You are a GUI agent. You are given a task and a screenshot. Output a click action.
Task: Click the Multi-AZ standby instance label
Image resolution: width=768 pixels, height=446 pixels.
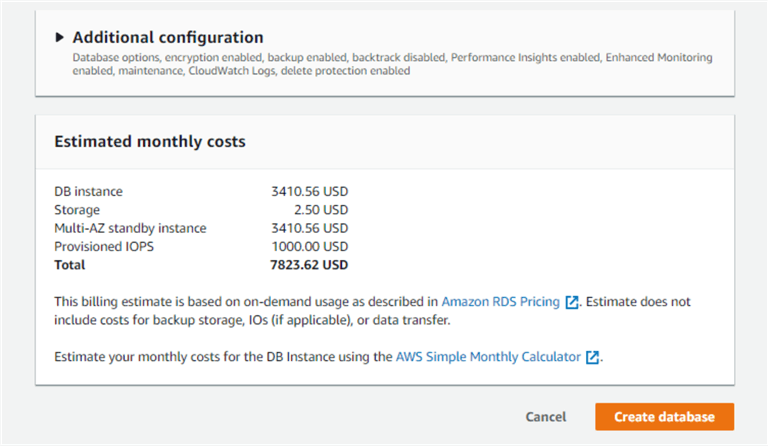(130, 228)
